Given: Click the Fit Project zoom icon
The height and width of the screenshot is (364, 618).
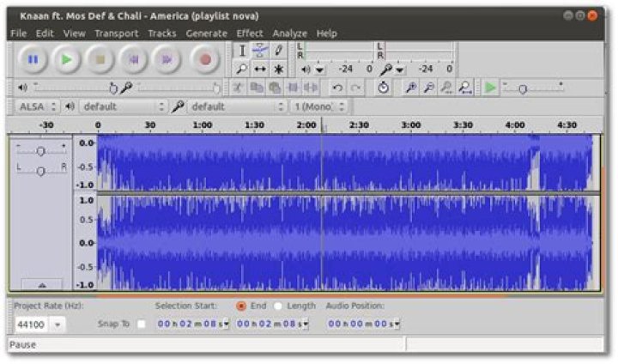Looking at the screenshot, I should [x=465, y=88].
